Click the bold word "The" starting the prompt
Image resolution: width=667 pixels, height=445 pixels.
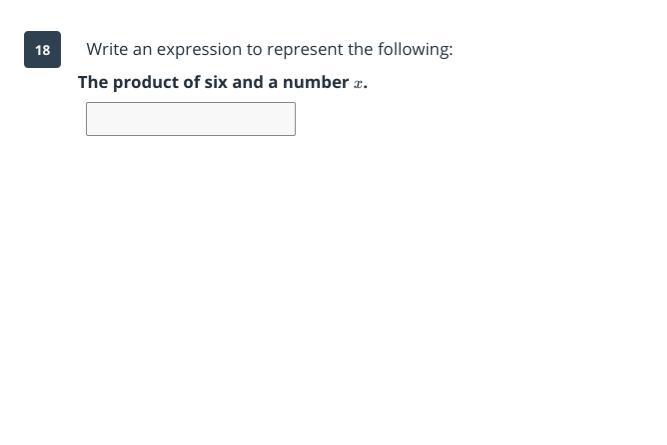pyautogui.click(x=93, y=82)
